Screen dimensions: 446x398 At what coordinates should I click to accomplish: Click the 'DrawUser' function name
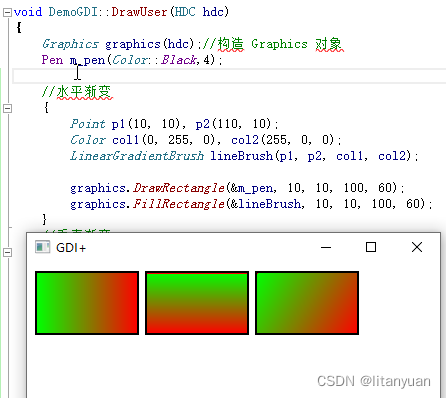point(139,12)
